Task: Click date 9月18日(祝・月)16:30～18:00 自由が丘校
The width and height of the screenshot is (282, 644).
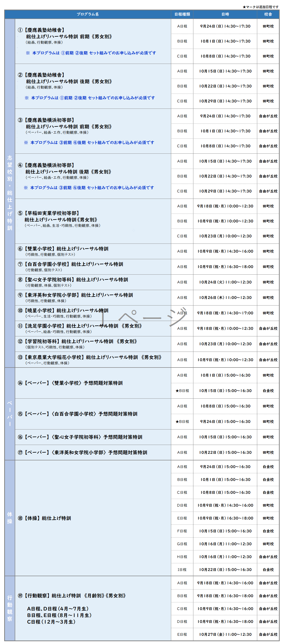Action: (x=225, y=596)
